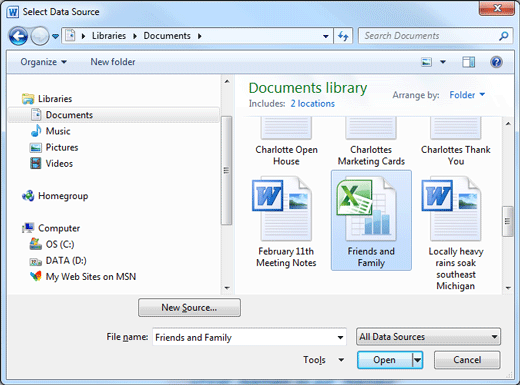
Task: Click the Word icon in title bar
Action: tap(13, 12)
